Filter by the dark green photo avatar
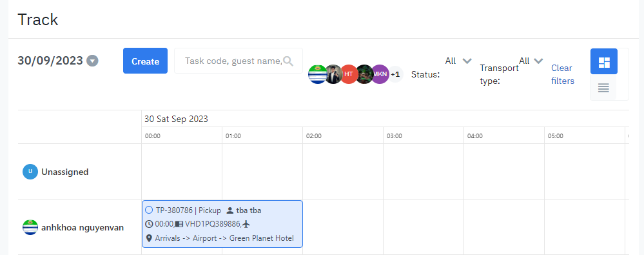 click(x=364, y=74)
